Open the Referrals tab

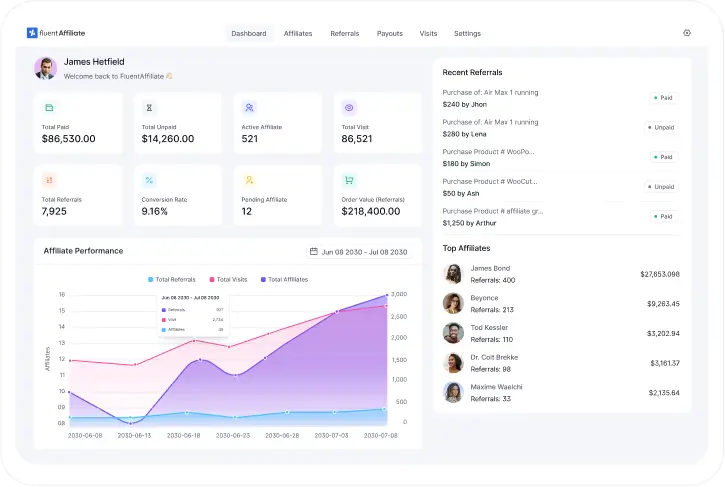click(x=344, y=33)
